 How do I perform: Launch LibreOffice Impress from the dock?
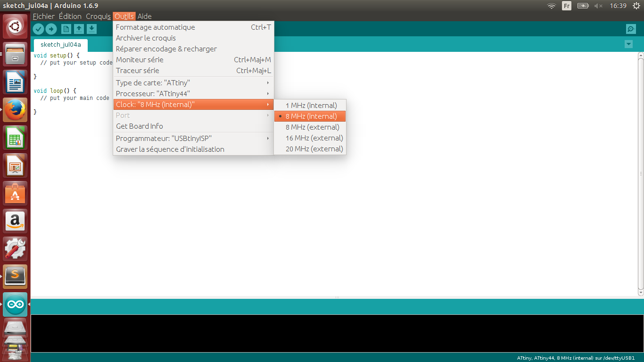click(16, 165)
